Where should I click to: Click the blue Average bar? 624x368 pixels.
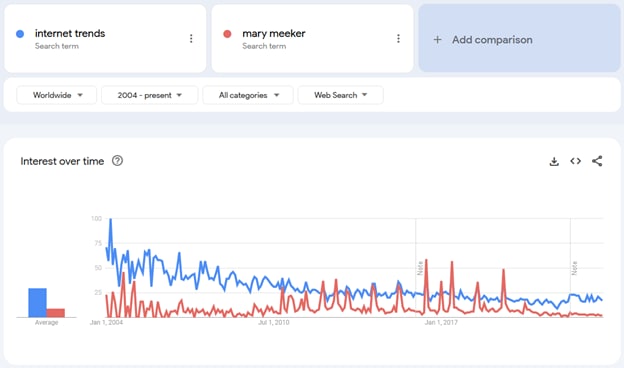[37, 303]
